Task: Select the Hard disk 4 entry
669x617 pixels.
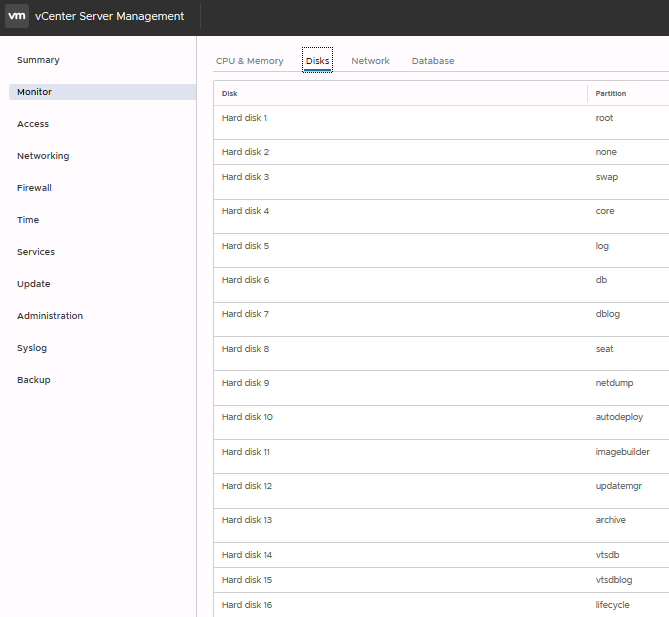Action: (245, 211)
